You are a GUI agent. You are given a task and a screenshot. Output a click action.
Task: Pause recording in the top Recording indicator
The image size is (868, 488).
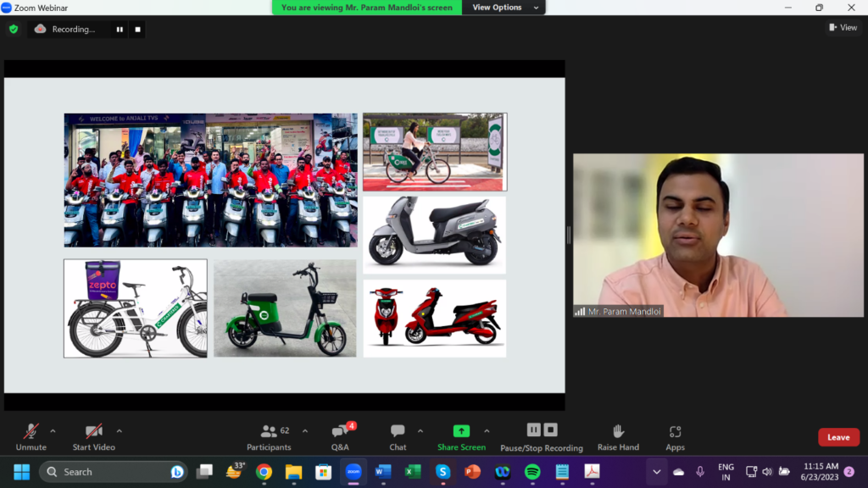120,30
